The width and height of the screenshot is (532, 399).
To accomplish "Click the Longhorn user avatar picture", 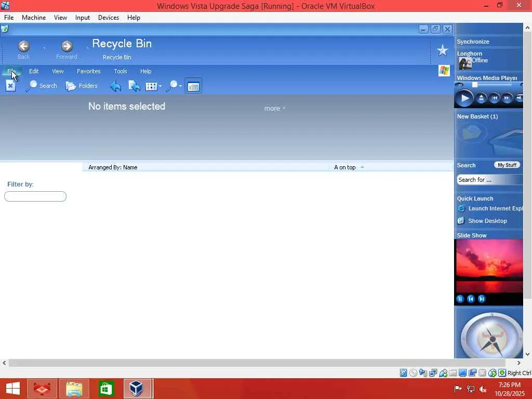I will pos(465,63).
